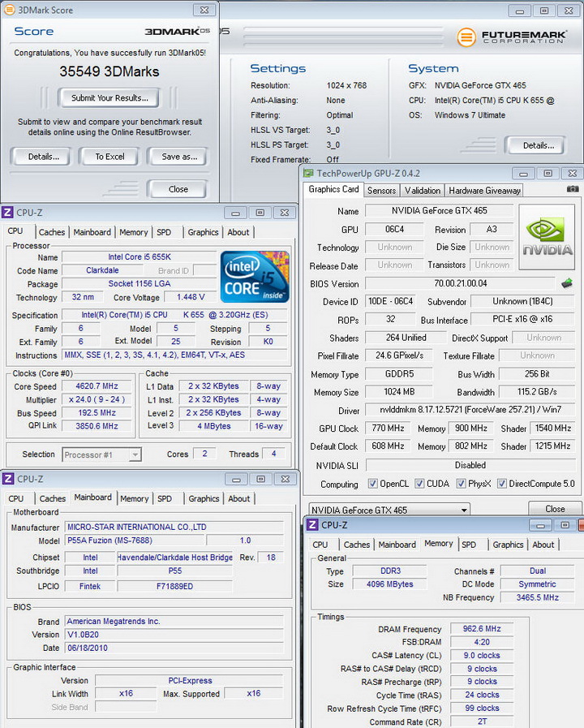Image resolution: width=584 pixels, height=728 pixels.
Task: Open the Processor #1 selection dropdown
Action: pyautogui.click(x=102, y=454)
